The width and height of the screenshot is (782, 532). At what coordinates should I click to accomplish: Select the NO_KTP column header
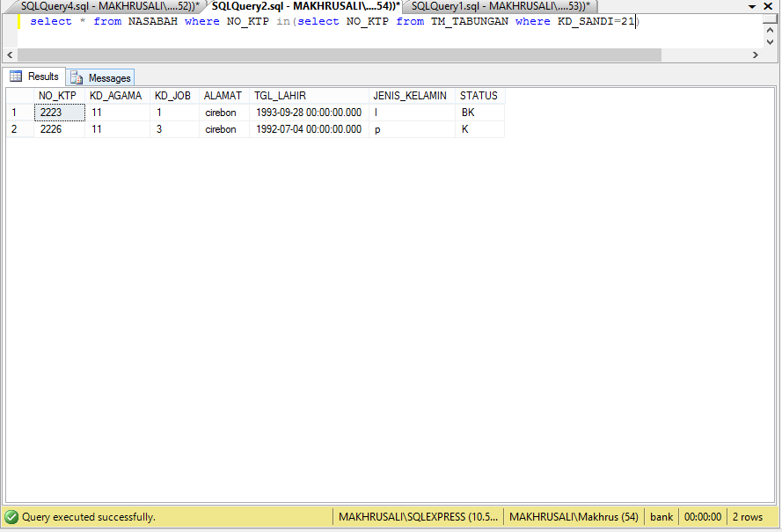tap(59, 96)
